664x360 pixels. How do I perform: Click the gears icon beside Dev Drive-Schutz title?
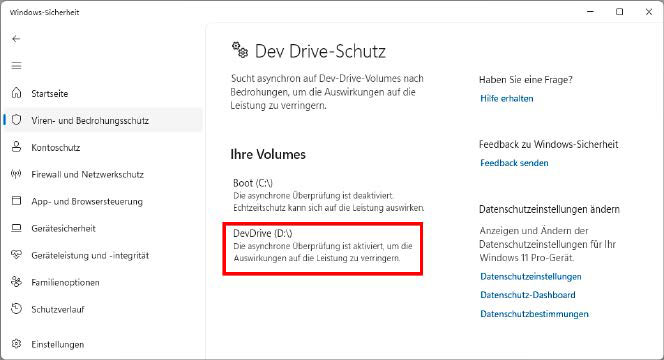pos(240,50)
